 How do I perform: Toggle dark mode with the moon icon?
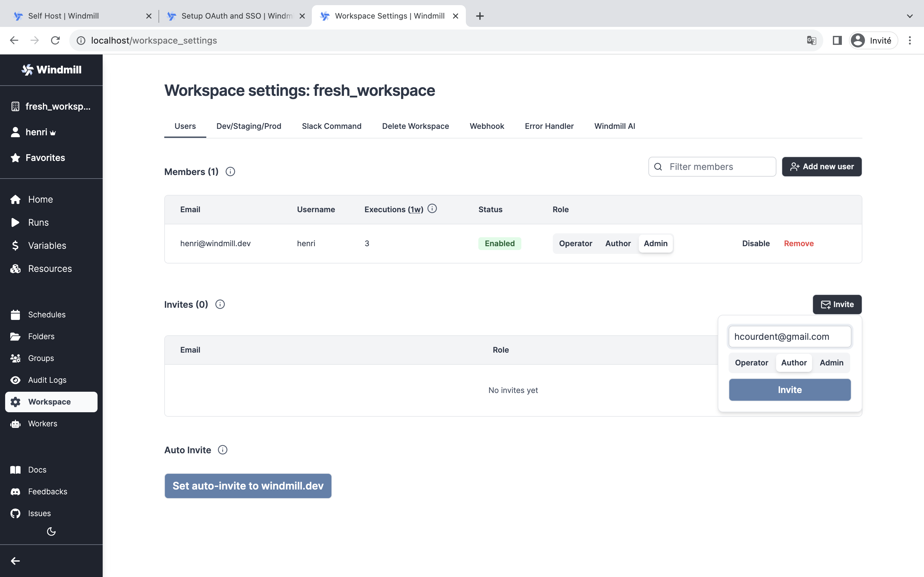(51, 531)
